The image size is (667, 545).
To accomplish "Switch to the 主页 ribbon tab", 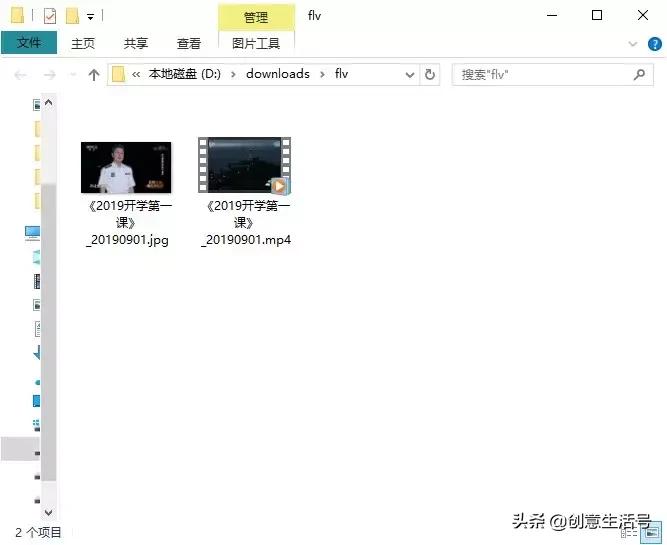I will (x=83, y=43).
